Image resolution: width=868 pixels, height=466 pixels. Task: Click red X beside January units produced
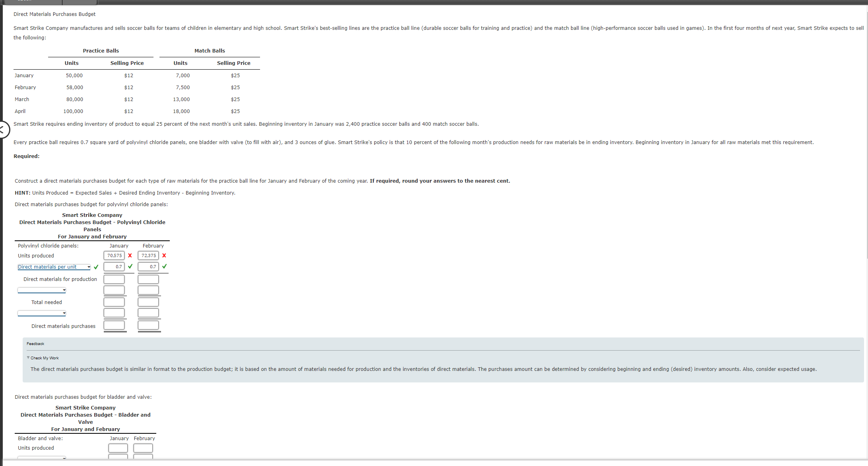point(130,255)
